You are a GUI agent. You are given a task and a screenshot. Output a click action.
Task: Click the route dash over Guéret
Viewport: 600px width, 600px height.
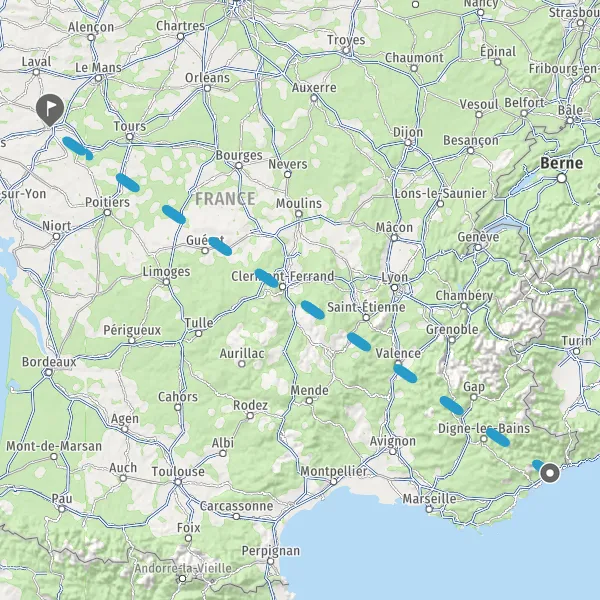[x=220, y=246]
